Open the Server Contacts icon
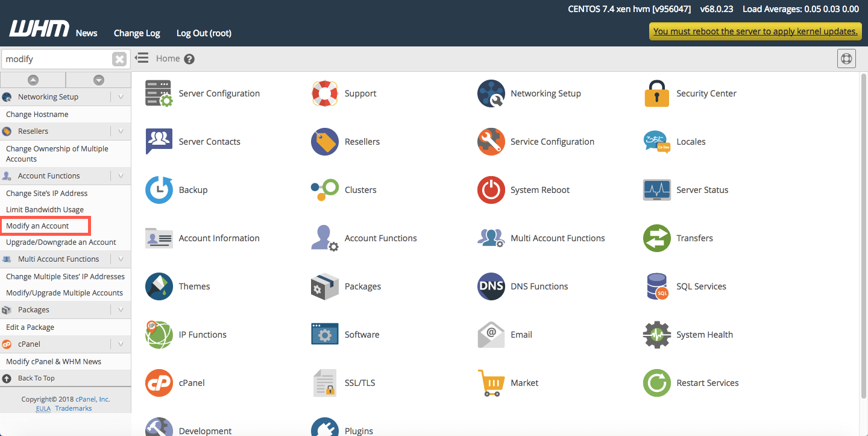This screenshot has width=868, height=436. point(159,142)
